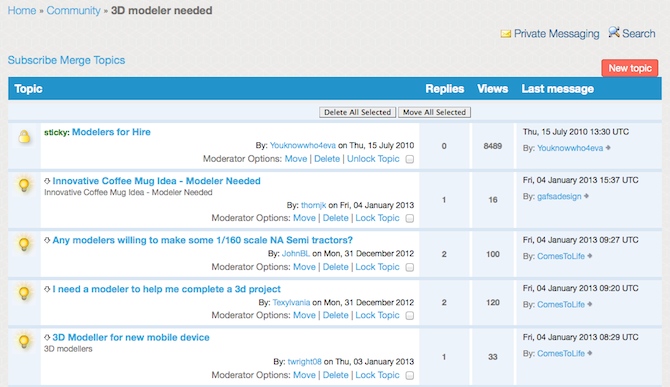The width and height of the screenshot is (670, 387).
Task: Go to last post arrow in mobile device row
Action: coord(590,353)
